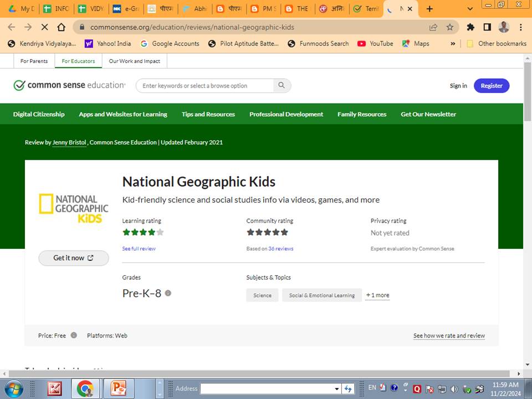Expand the tab search dropdown arrow
Image resolution: width=532 pixels, height=399 pixels.
coord(470,9)
